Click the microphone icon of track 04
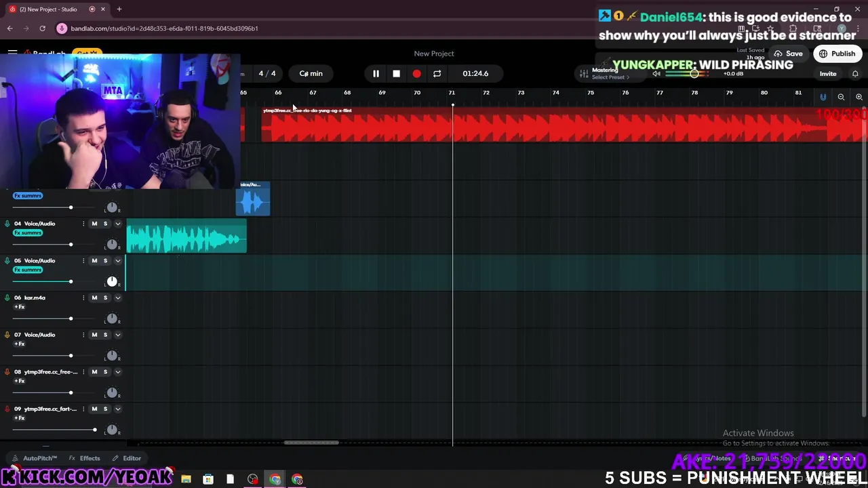Viewport: 868px width, 488px height. tap(7, 224)
